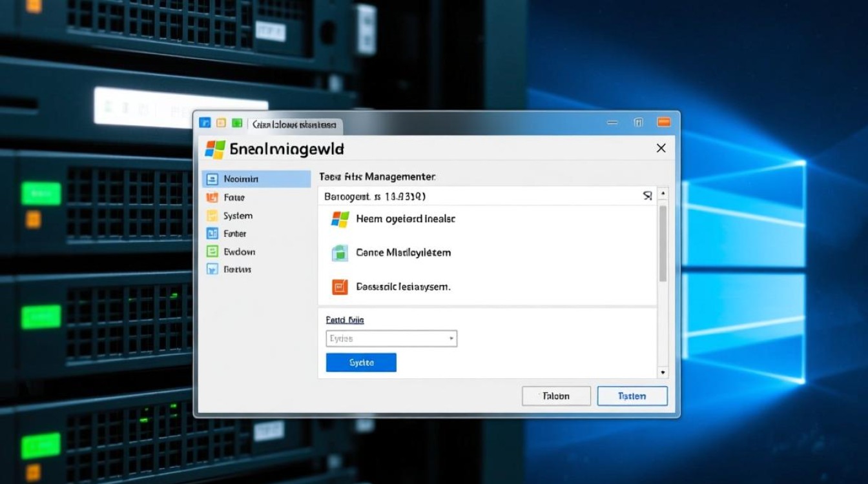Click the green icon beside Ewdown
This screenshot has height=484, width=868.
pos(211,252)
